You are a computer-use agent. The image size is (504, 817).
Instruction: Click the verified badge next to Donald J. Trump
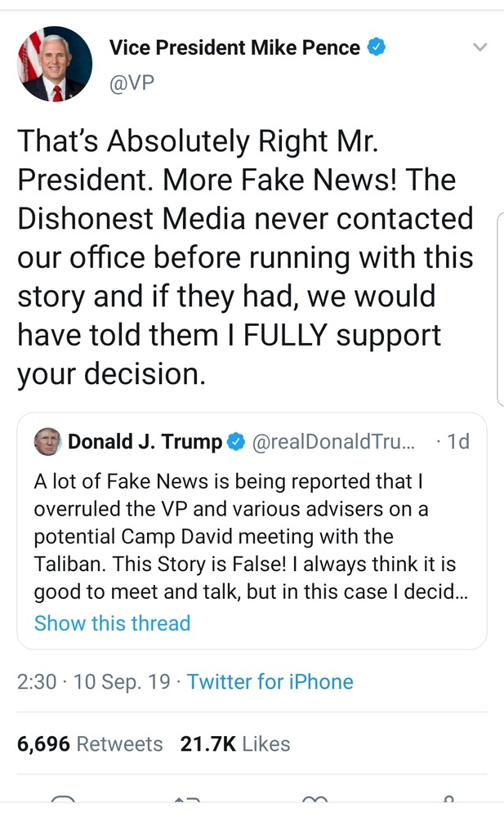236,443
